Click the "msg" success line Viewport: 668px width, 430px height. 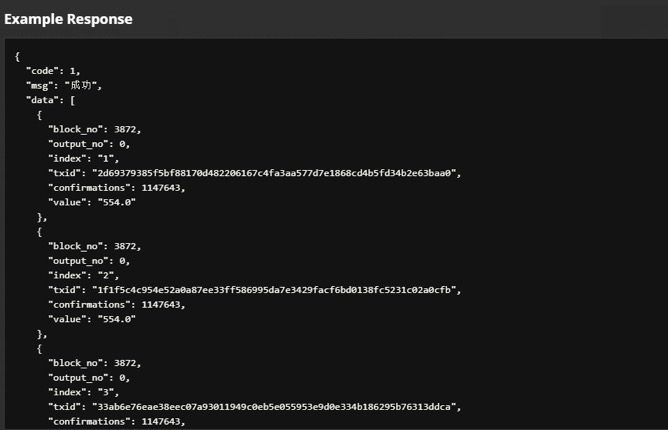(64, 85)
